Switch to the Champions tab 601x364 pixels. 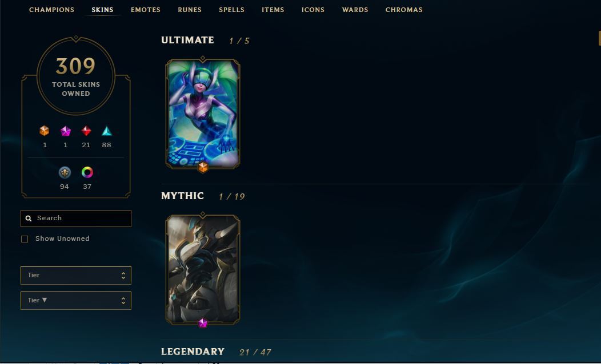pos(52,10)
